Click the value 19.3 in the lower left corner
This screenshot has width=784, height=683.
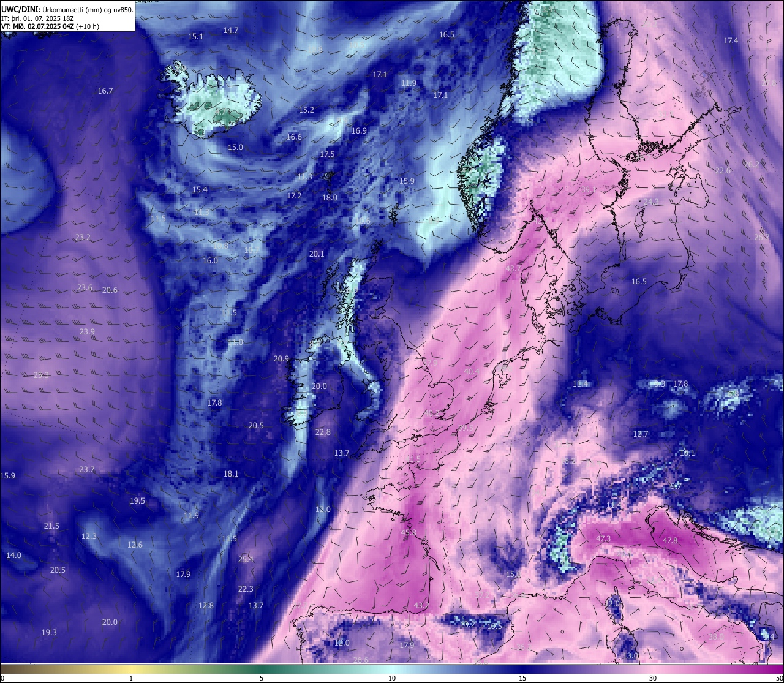(49, 633)
